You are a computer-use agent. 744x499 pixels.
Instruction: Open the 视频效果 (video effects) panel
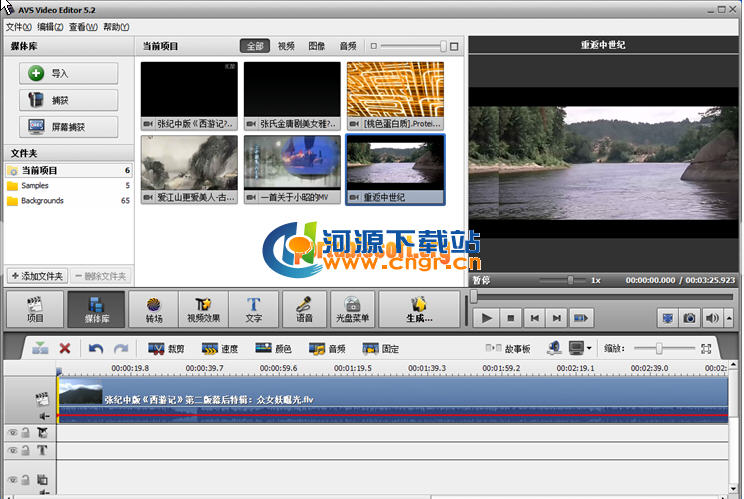click(203, 310)
